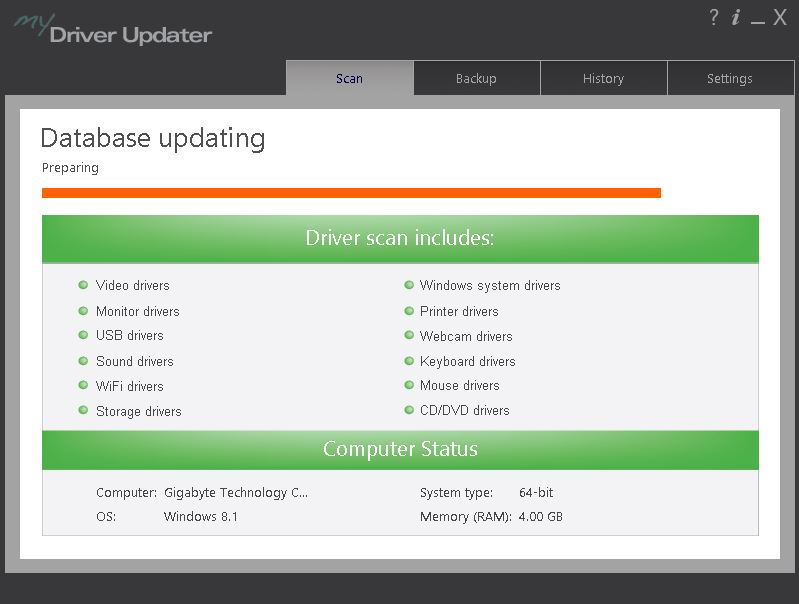
Task: Click the Mouse drivers bullet icon
Action: click(x=409, y=385)
